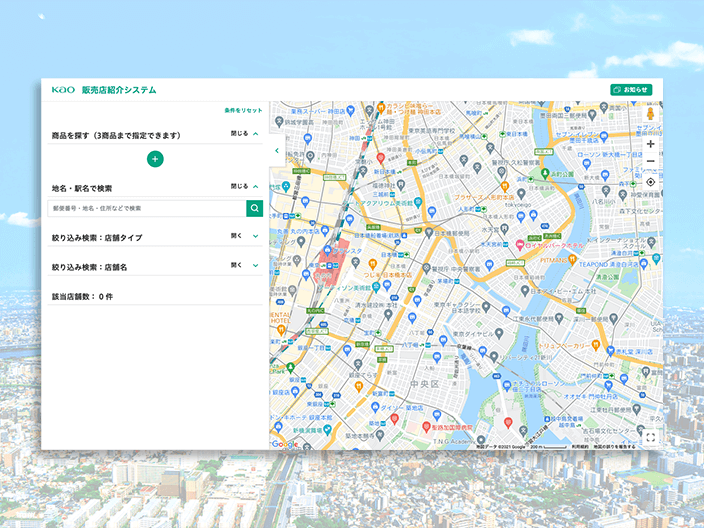704x528 pixels.
Task: Expand 絞り込み検索：店舗タイプ section
Action: (245, 236)
